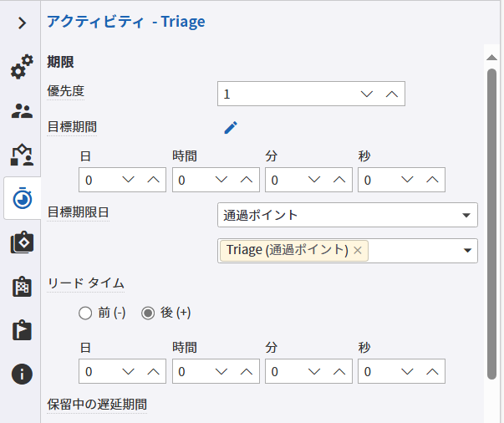Open the gears settings tab
The width and height of the screenshot is (504, 423).
22,67
